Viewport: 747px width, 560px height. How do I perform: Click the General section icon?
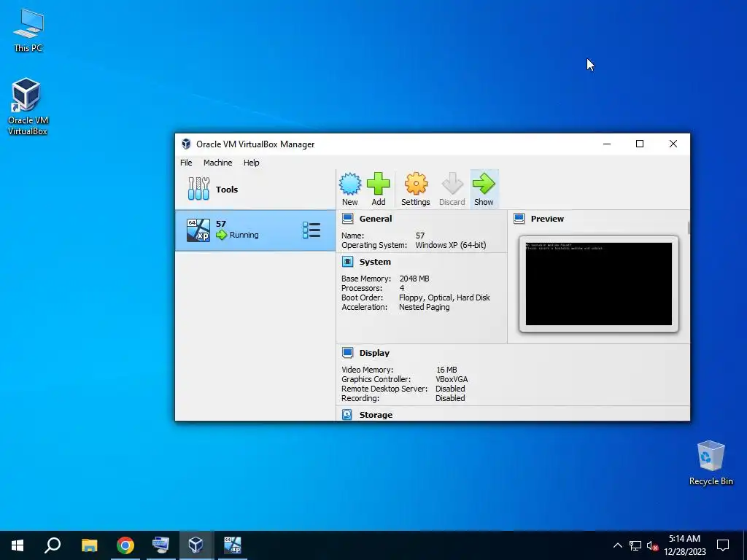(348, 219)
